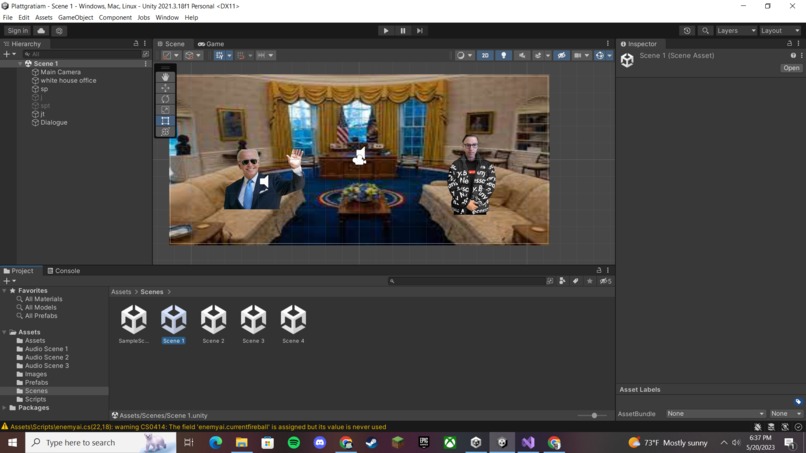Switch to the Game tab
806x453 pixels.
211,44
